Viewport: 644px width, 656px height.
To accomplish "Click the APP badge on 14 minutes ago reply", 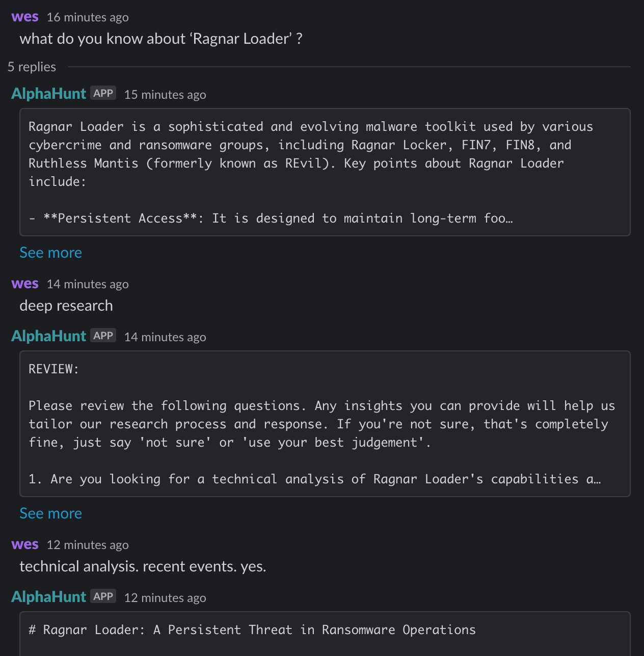I will (103, 336).
